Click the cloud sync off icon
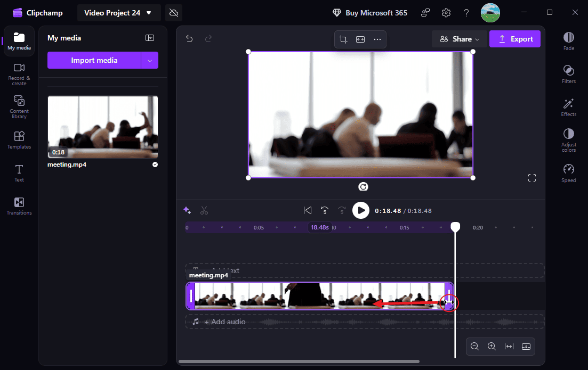This screenshot has width=588, height=370. [174, 13]
